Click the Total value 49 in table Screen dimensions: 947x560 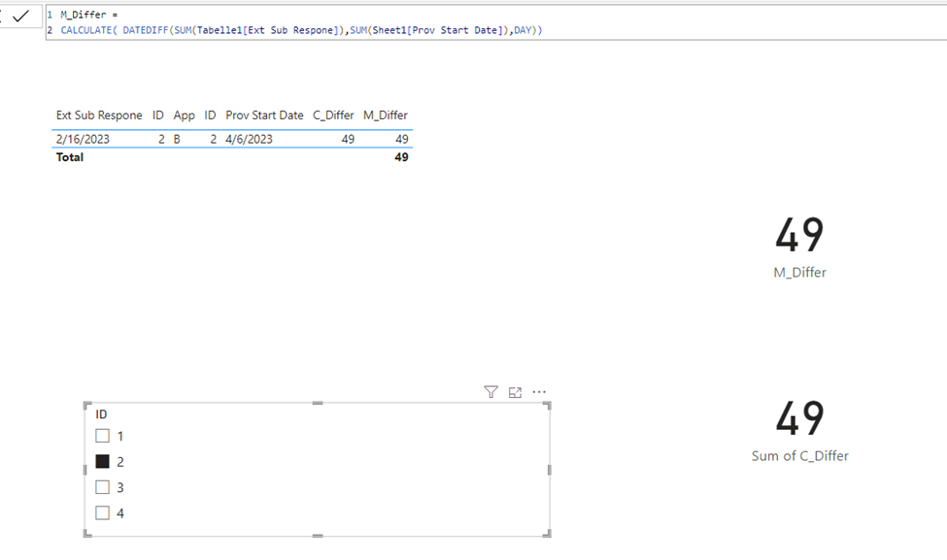click(x=402, y=157)
